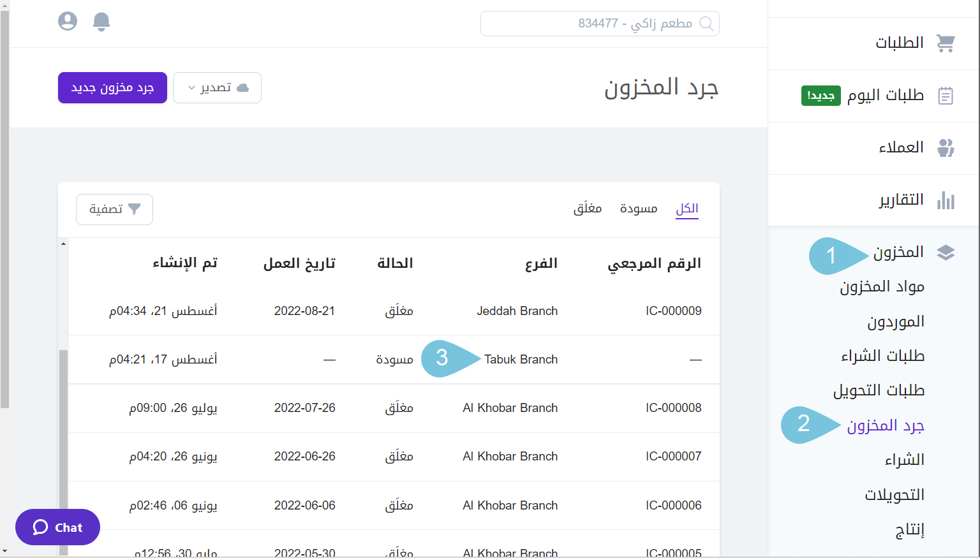The image size is (980, 558).
Task: Click the clipboard icon for today's orders
Action: pyautogui.click(x=945, y=96)
